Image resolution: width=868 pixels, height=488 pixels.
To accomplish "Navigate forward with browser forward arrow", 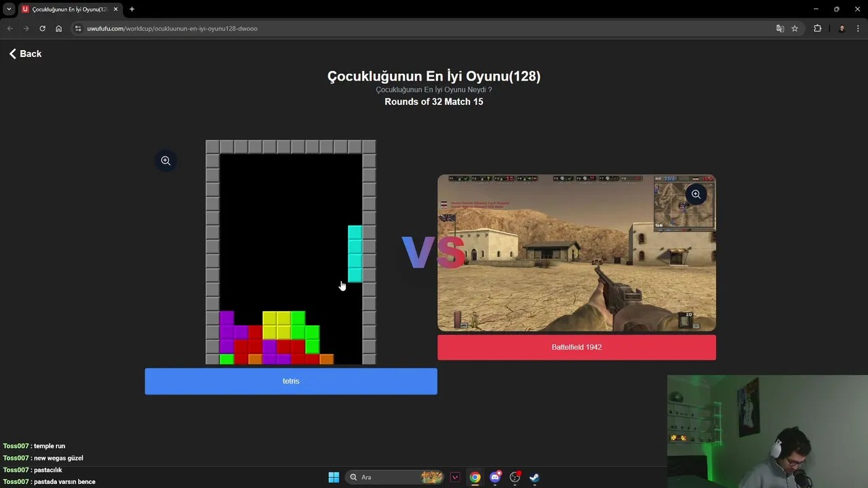I will (26, 28).
